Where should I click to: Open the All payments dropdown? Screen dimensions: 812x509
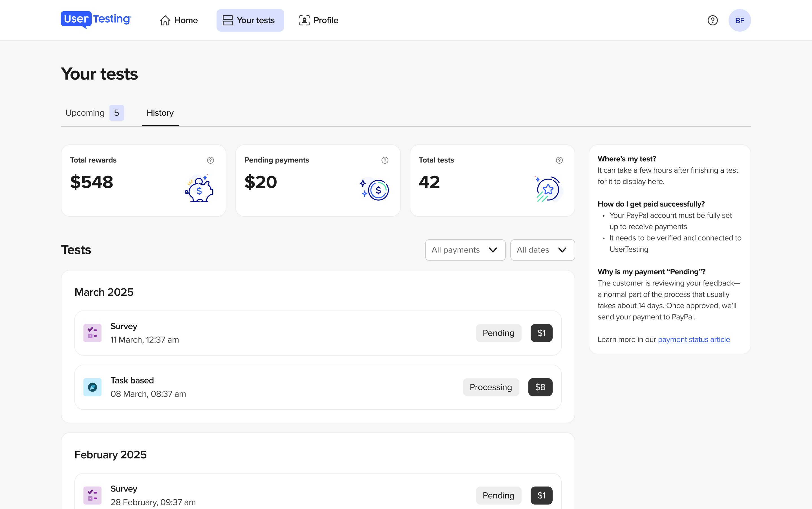[465, 250]
